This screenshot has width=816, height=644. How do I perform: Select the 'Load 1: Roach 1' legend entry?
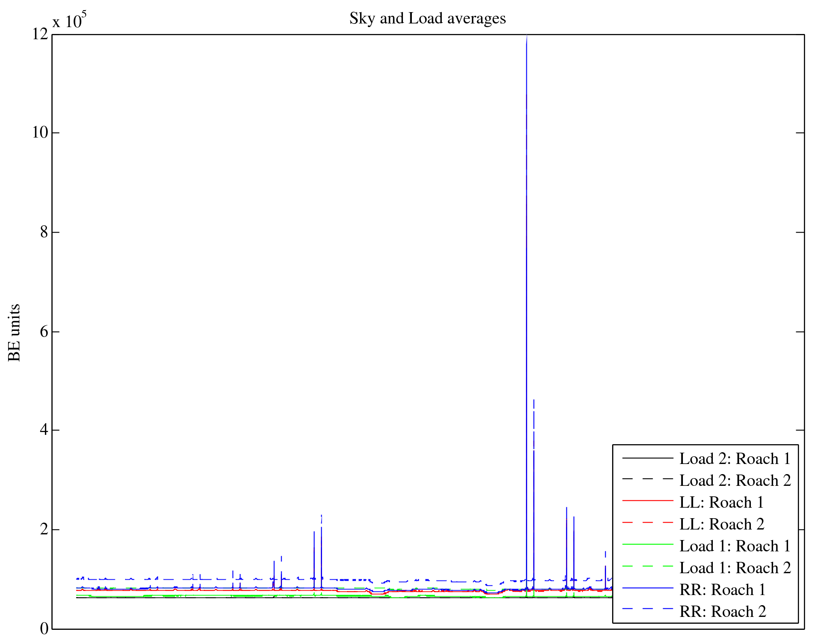(735, 546)
